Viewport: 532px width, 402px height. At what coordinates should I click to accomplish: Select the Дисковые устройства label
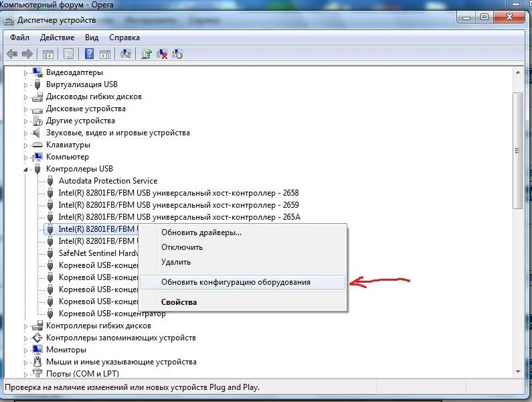[86, 109]
